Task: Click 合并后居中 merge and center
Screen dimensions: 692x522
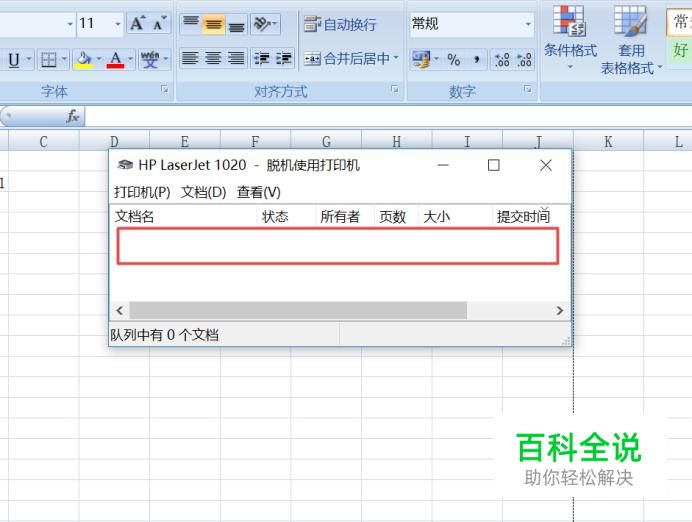Action: 347,58
